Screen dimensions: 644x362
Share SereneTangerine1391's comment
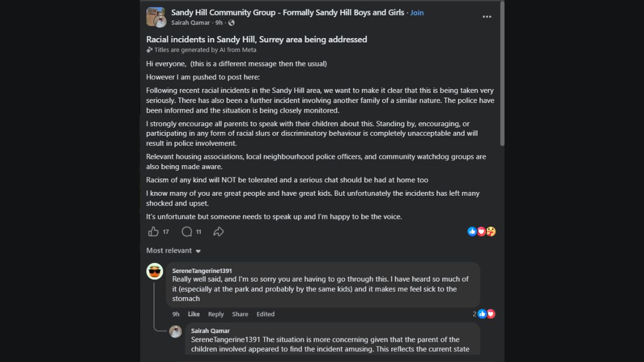coord(240,314)
